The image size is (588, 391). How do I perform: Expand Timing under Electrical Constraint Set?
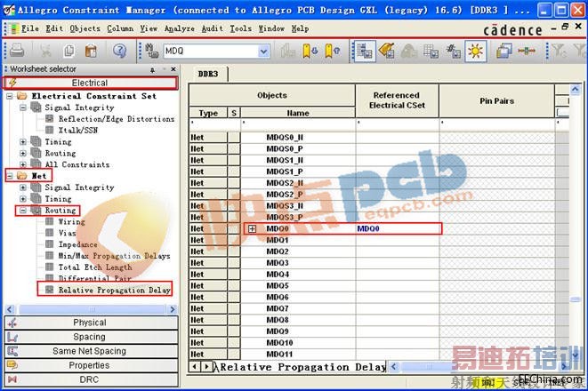pos(23,142)
